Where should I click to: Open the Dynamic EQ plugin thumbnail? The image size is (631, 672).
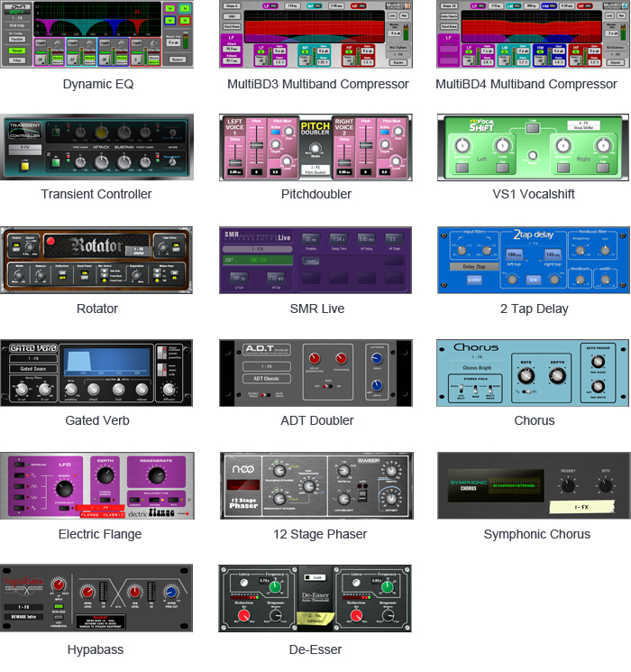pyautogui.click(x=97, y=34)
